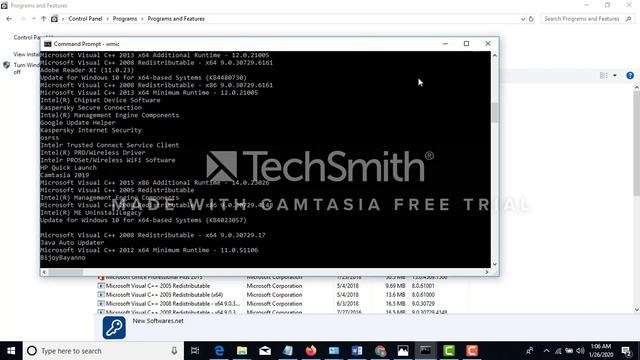The width and height of the screenshot is (640, 360).
Task: Click Control Panel in the address breadcrumb
Action: coord(85,19)
